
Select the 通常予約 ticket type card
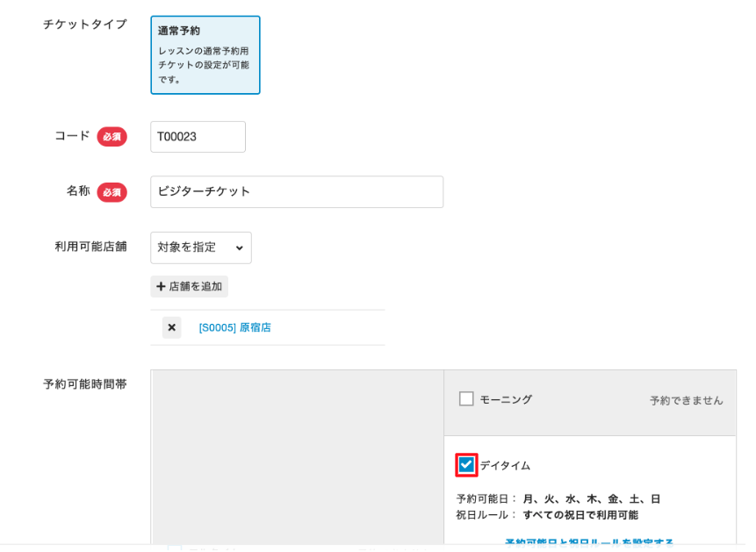(205, 54)
